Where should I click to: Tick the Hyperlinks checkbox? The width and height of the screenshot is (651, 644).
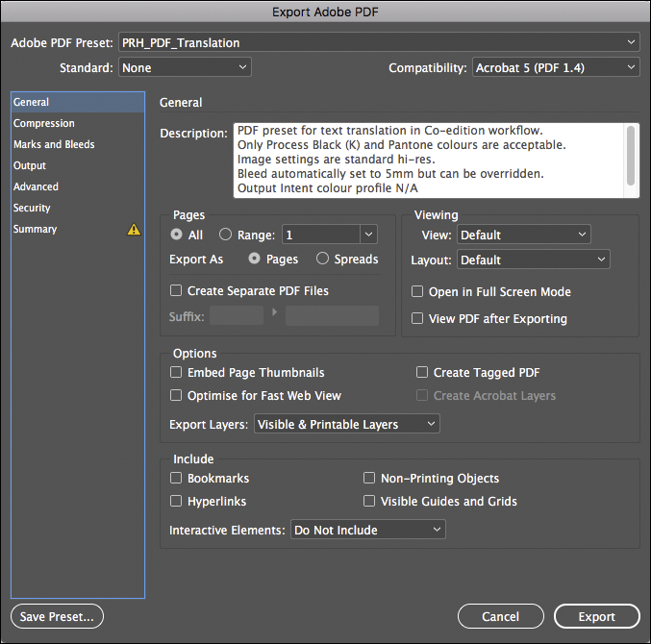coord(176,501)
